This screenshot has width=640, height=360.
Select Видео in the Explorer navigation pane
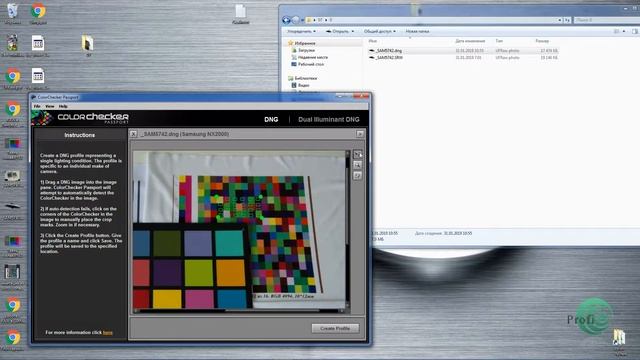303,85
